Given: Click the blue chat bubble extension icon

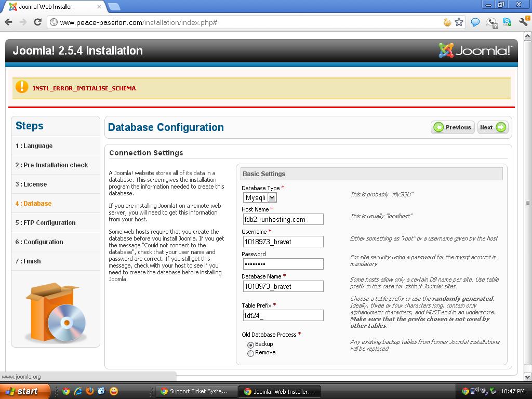Looking at the screenshot, I should pos(475,22).
